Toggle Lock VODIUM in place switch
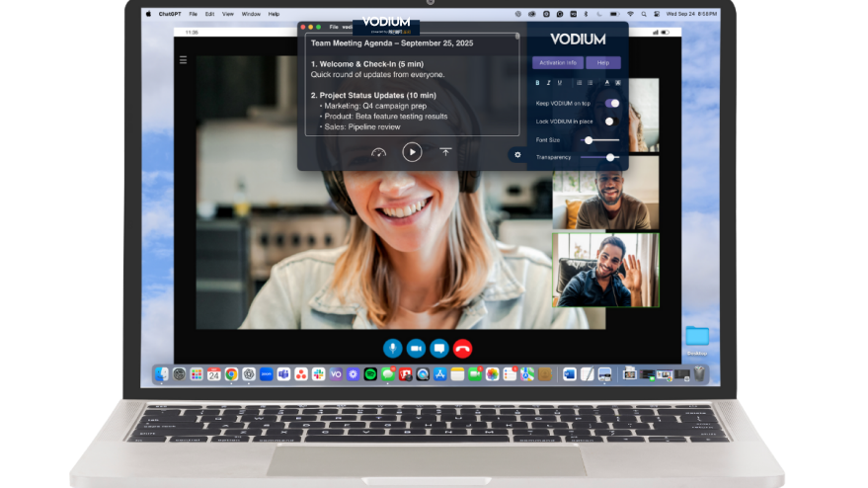 (611, 122)
